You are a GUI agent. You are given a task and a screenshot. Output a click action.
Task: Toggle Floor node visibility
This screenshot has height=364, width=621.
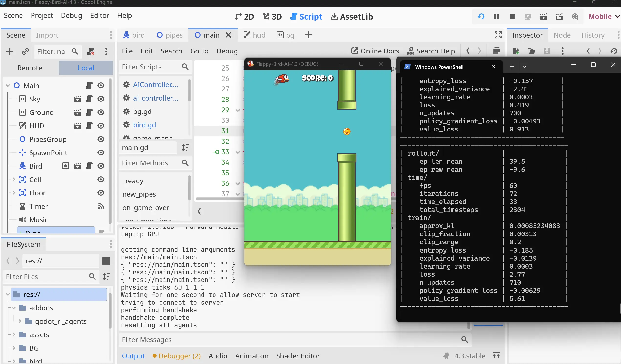point(101,193)
